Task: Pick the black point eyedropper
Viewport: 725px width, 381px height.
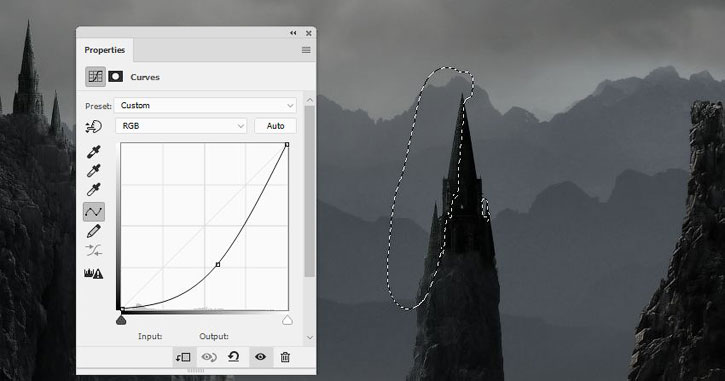Action: tap(94, 152)
